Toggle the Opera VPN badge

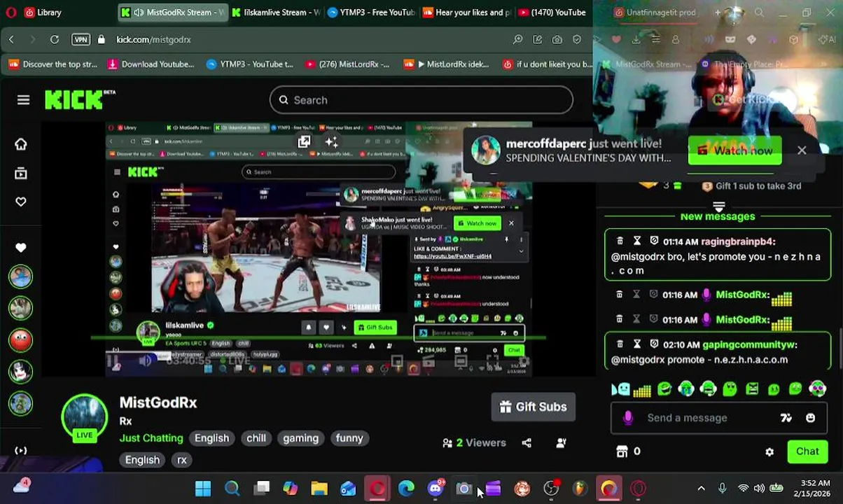(81, 40)
